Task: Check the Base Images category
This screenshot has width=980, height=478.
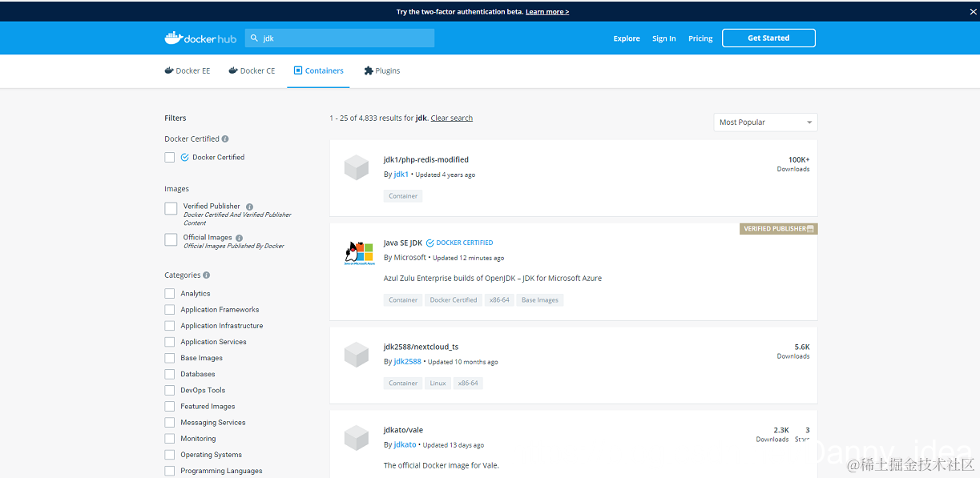Action: 170,358
